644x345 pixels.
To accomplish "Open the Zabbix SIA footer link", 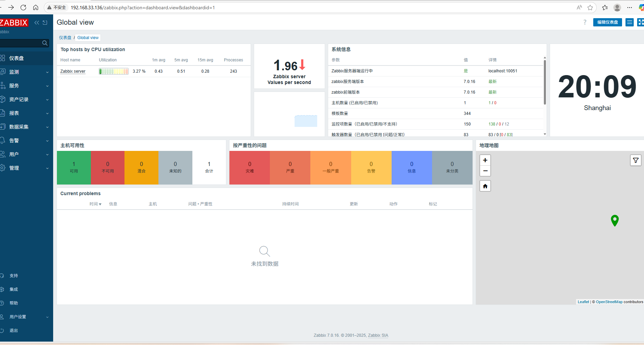I will (378, 335).
